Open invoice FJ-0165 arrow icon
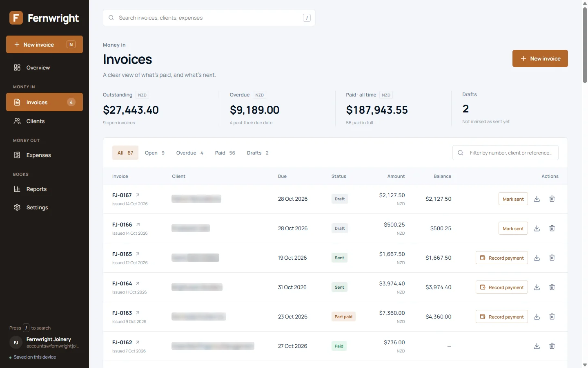 (x=138, y=254)
